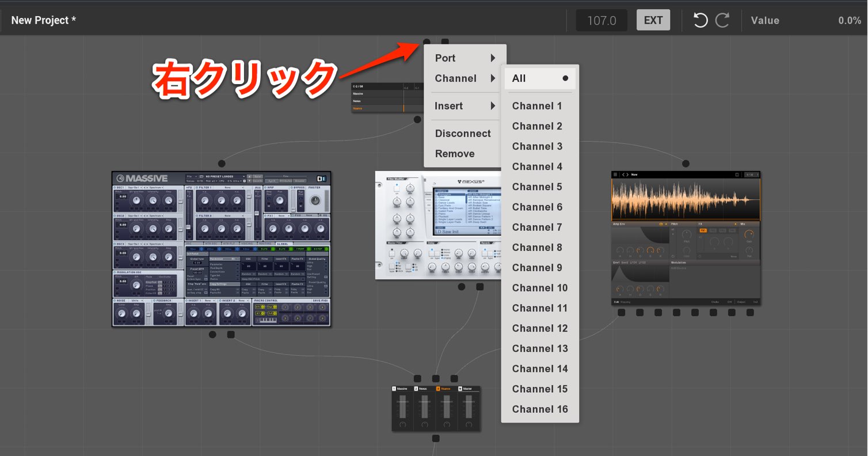The width and height of the screenshot is (868, 456).
Task: Click Native Instruments logo in Massive
Action: [322, 178]
